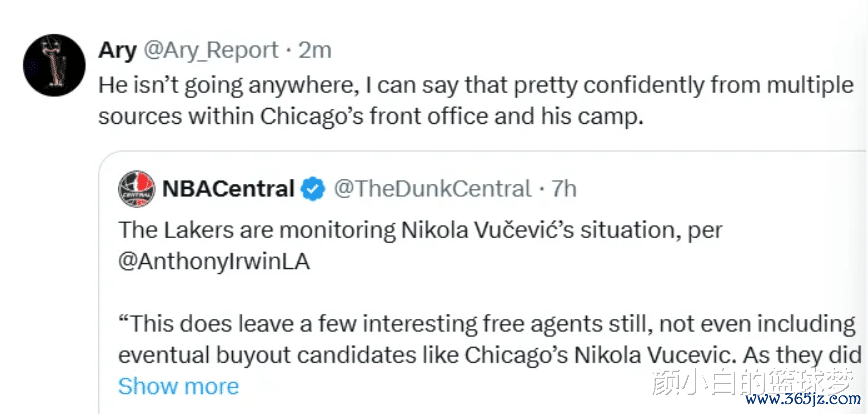Click the 7h timestamp on quoted tweet
Image resolution: width=868 pixels, height=414 pixels.
(x=564, y=188)
